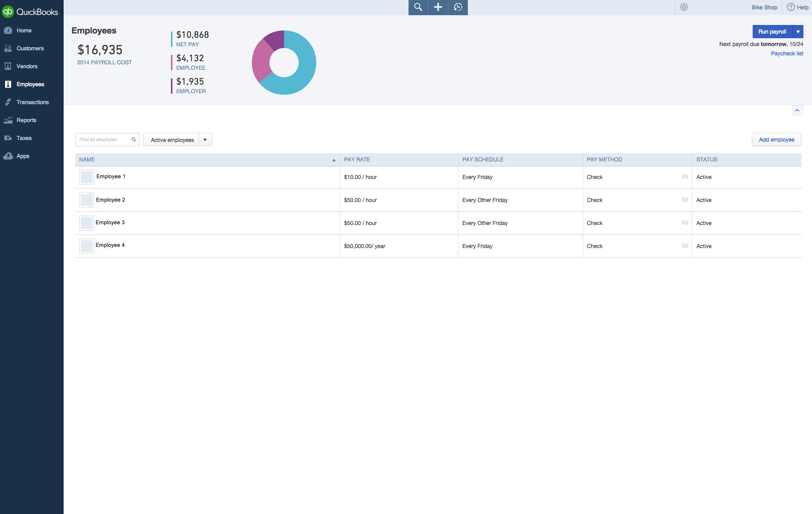Click the Help question mark icon
This screenshot has height=514, width=812.
(x=791, y=7)
